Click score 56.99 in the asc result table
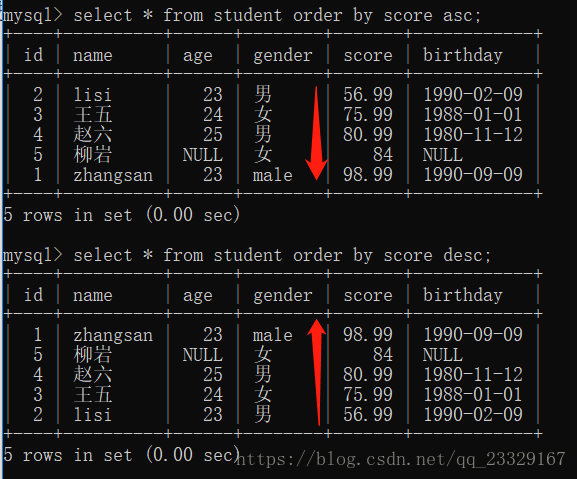The image size is (577, 479). (368, 95)
